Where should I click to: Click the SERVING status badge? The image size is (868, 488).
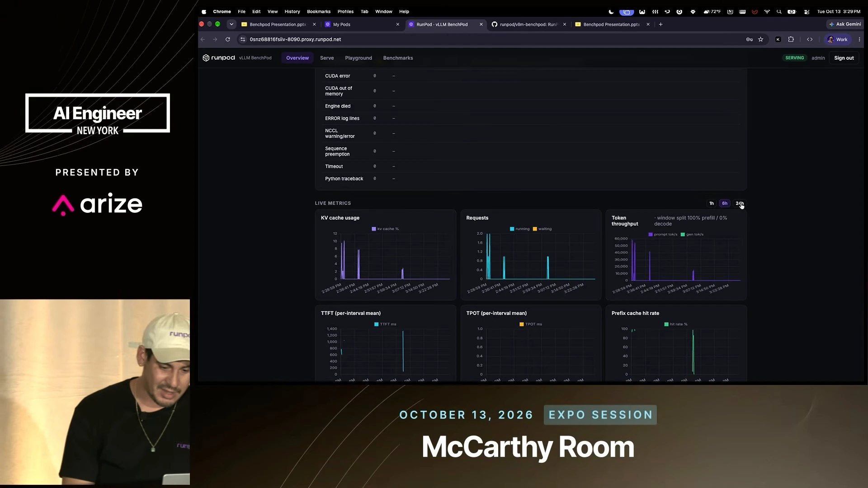pyautogui.click(x=795, y=58)
